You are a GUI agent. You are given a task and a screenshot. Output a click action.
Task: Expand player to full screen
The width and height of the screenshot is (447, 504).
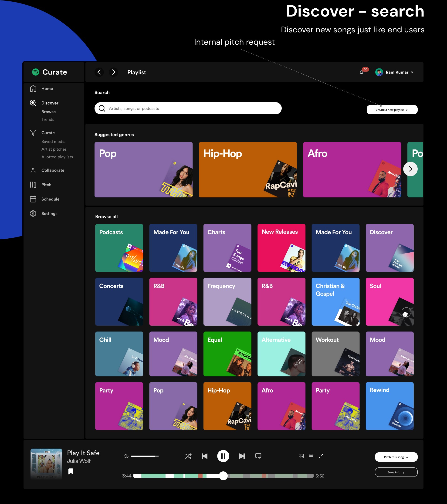(321, 456)
